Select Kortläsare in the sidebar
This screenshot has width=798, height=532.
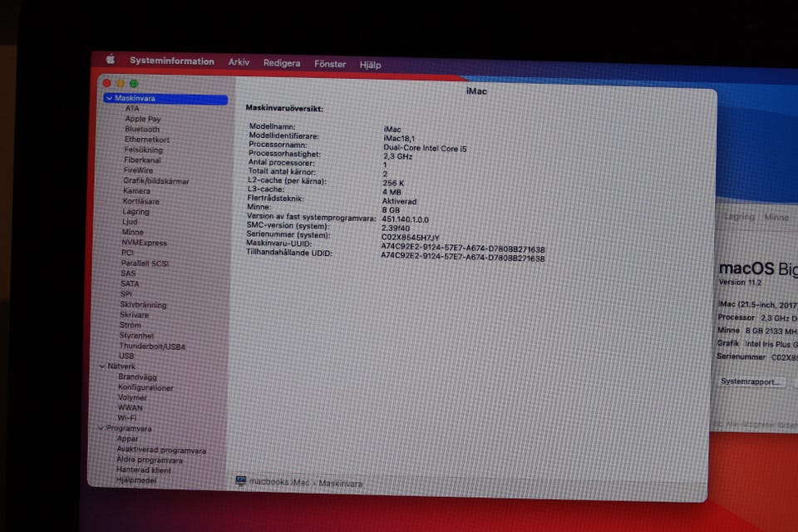[x=141, y=202]
